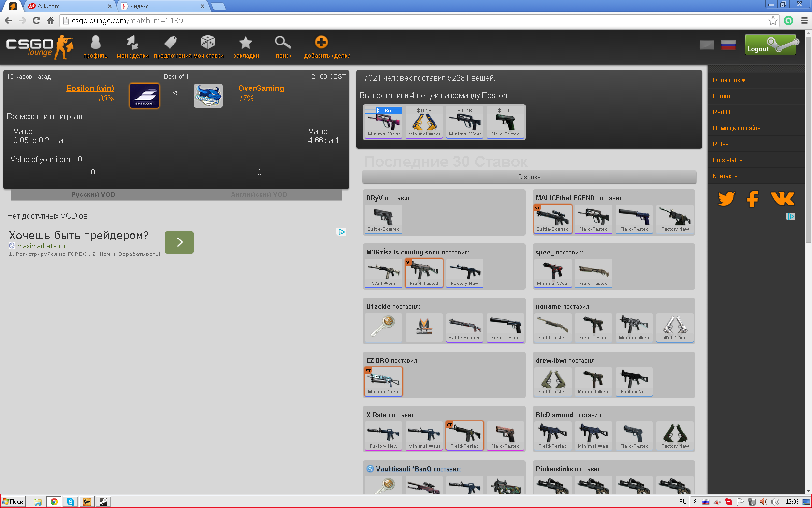Open the Facebook social icon
This screenshot has height=508, width=812.
point(753,198)
